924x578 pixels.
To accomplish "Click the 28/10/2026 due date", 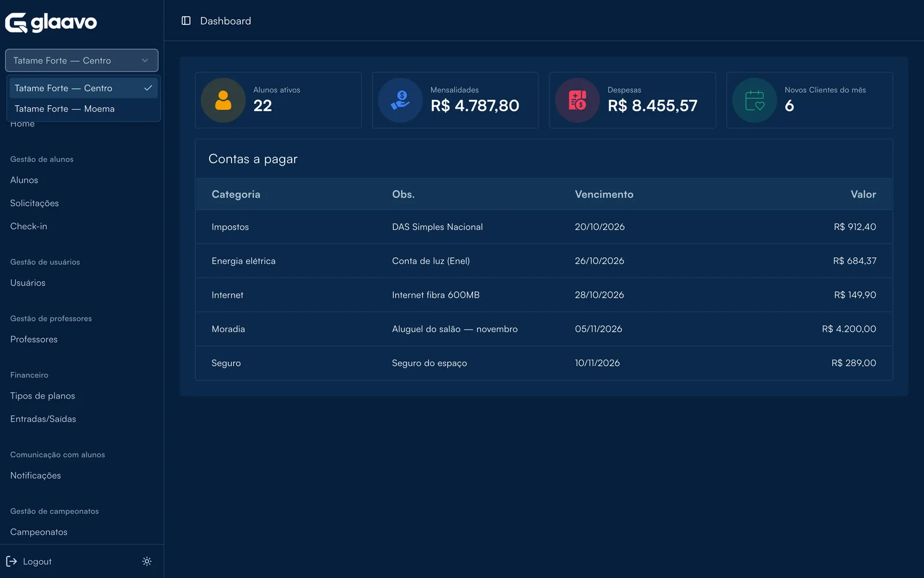I will 599,295.
